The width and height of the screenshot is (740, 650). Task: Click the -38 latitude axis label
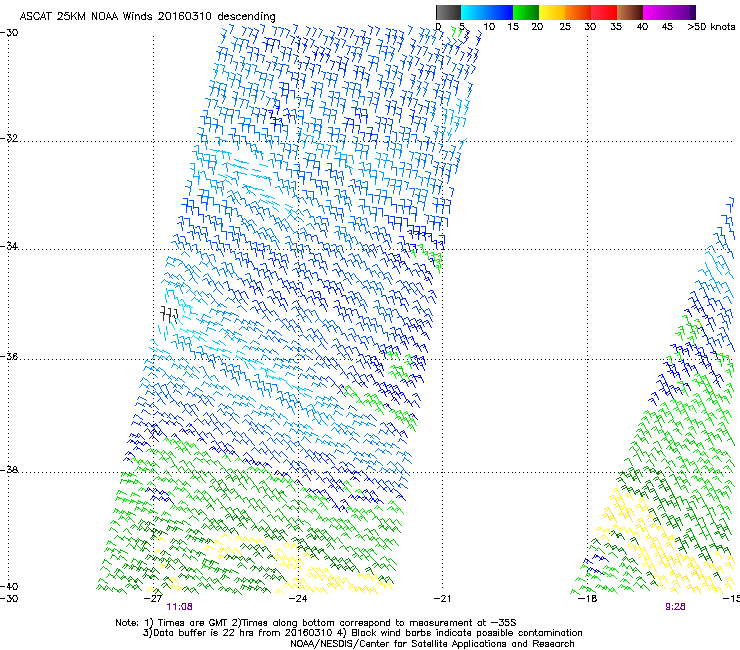click(x=9, y=470)
